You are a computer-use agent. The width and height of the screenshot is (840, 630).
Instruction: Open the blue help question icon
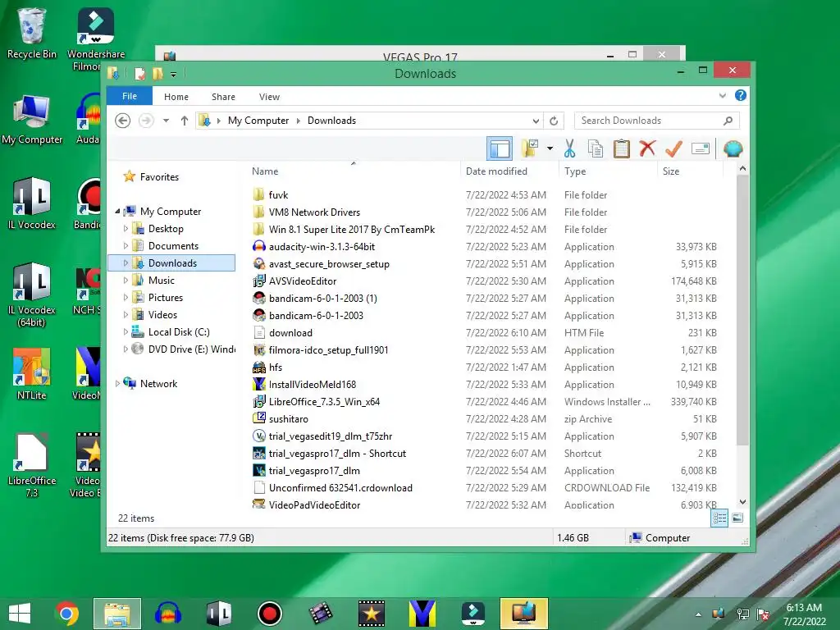coord(741,95)
